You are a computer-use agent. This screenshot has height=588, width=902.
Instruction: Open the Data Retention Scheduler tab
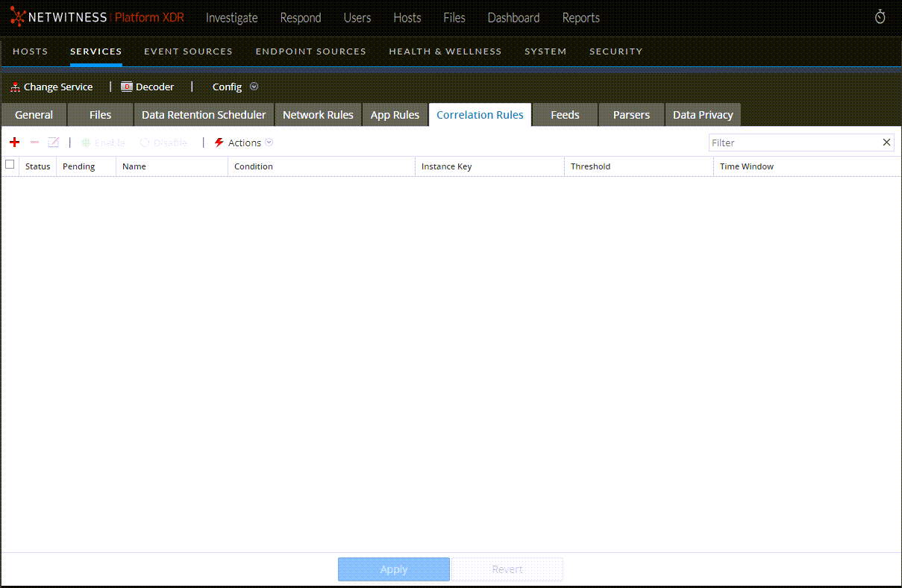point(204,115)
